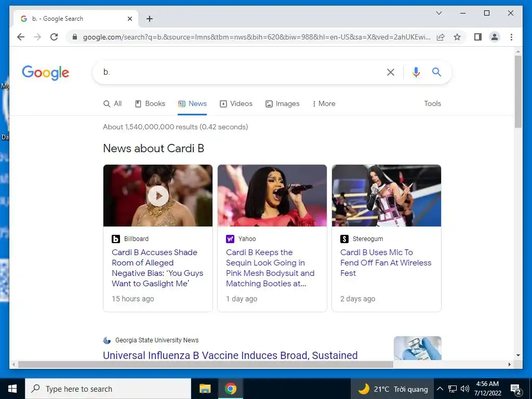Open File Explorer from the taskbar

click(205, 389)
